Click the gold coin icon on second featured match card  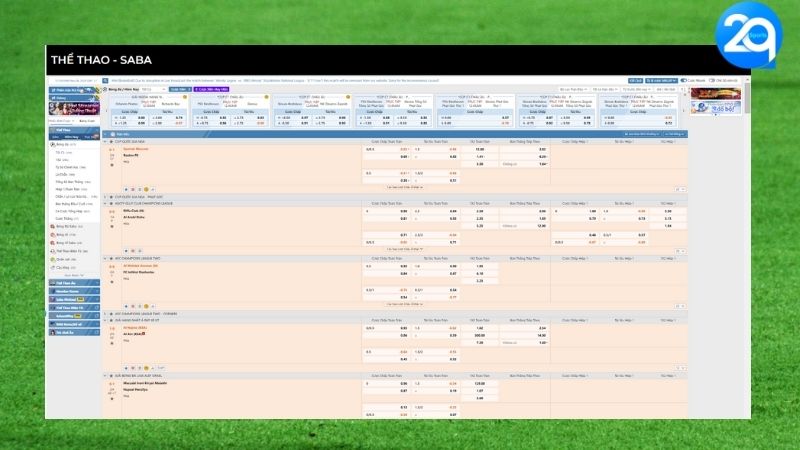tap(266, 97)
